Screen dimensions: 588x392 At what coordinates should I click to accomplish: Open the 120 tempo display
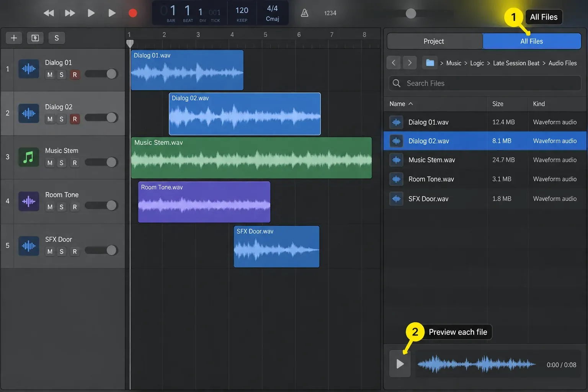(x=242, y=13)
